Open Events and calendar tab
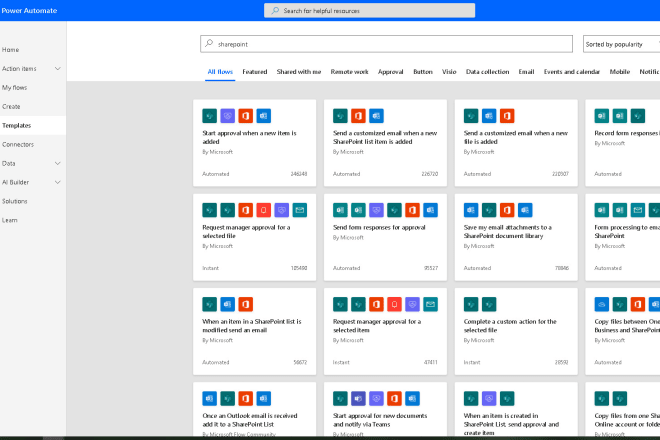This screenshot has width=660, height=440. 572,72
